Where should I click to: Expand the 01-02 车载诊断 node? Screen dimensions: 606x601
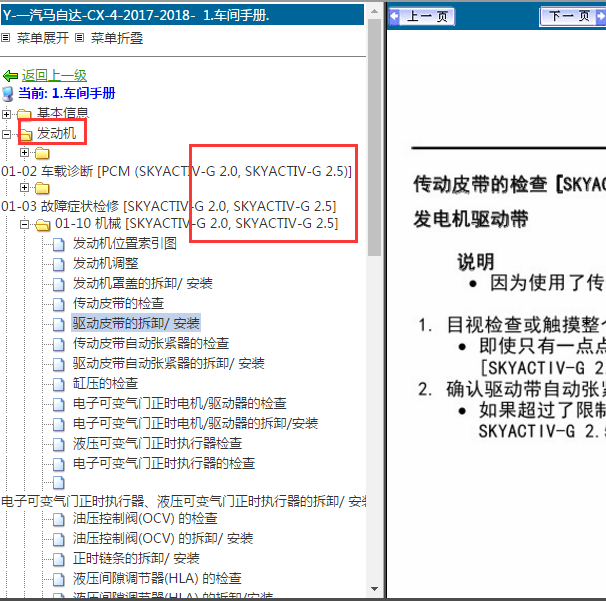click(24, 153)
